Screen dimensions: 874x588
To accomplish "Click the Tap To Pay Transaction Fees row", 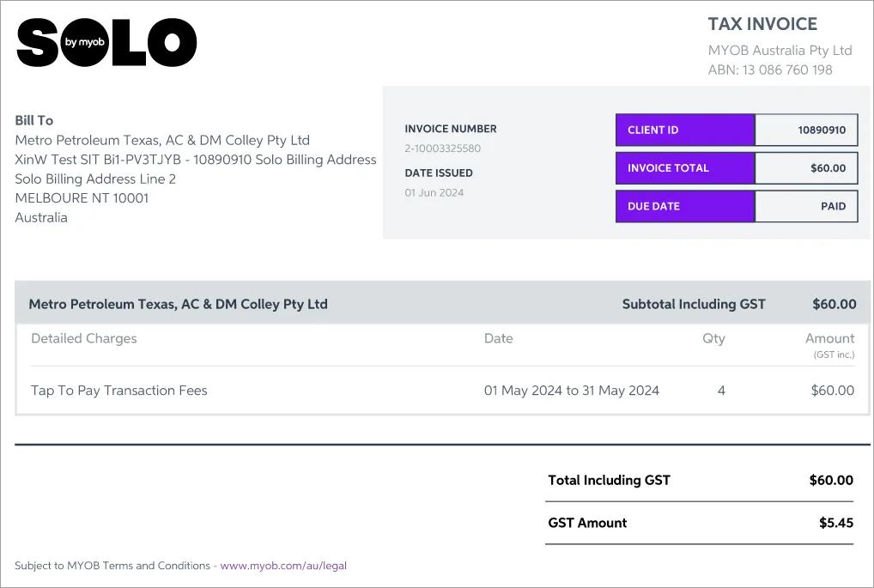I will (119, 391).
